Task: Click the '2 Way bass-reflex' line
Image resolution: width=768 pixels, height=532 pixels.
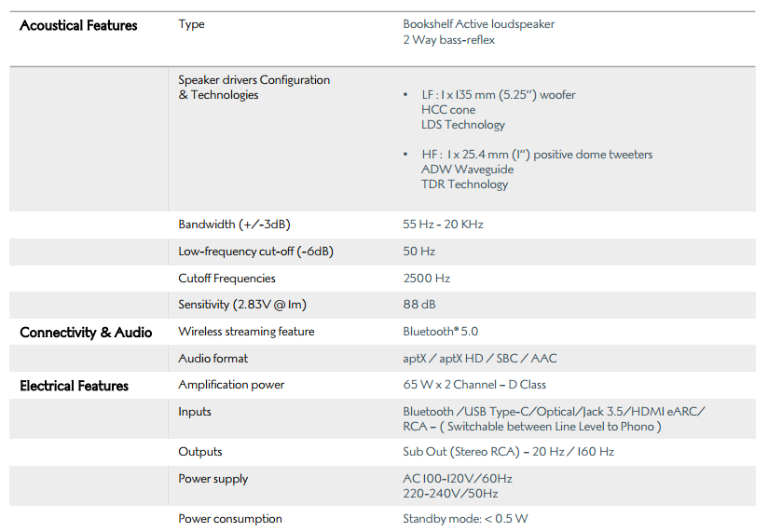Action: 448,40
